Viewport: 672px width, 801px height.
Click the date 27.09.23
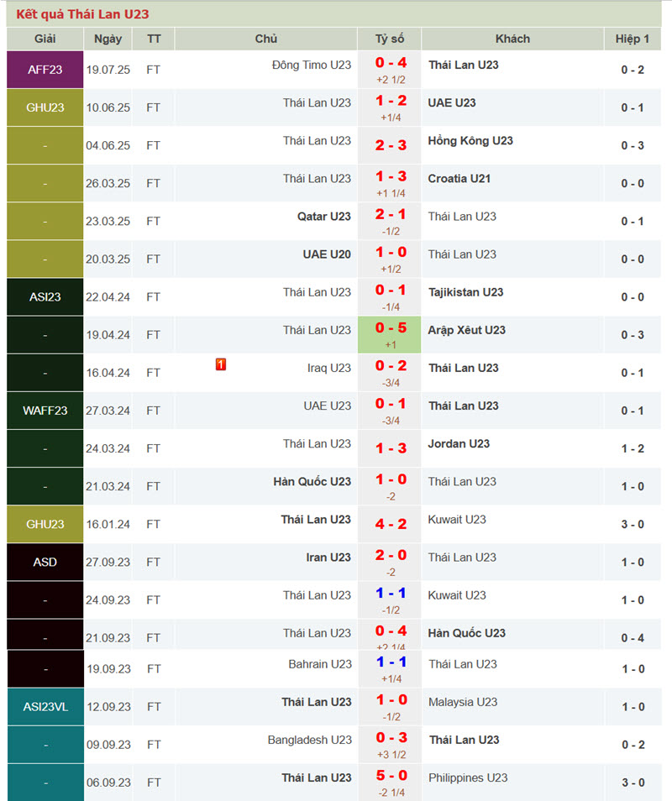click(108, 562)
